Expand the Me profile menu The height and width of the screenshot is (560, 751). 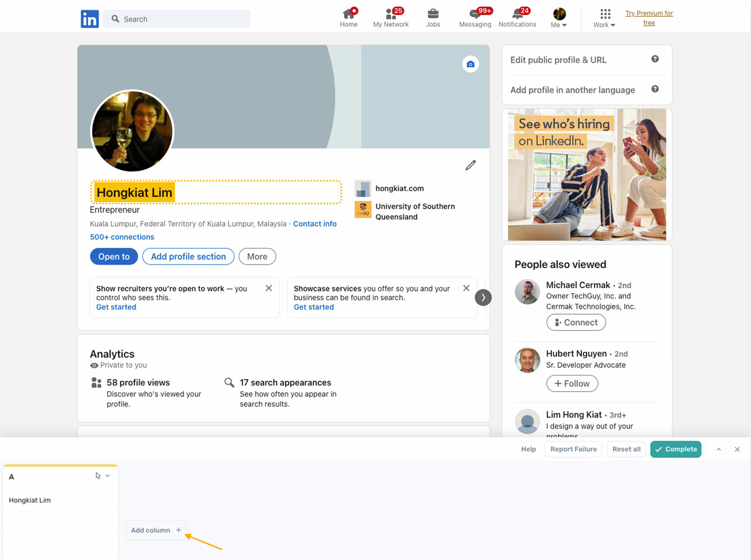[x=559, y=18]
